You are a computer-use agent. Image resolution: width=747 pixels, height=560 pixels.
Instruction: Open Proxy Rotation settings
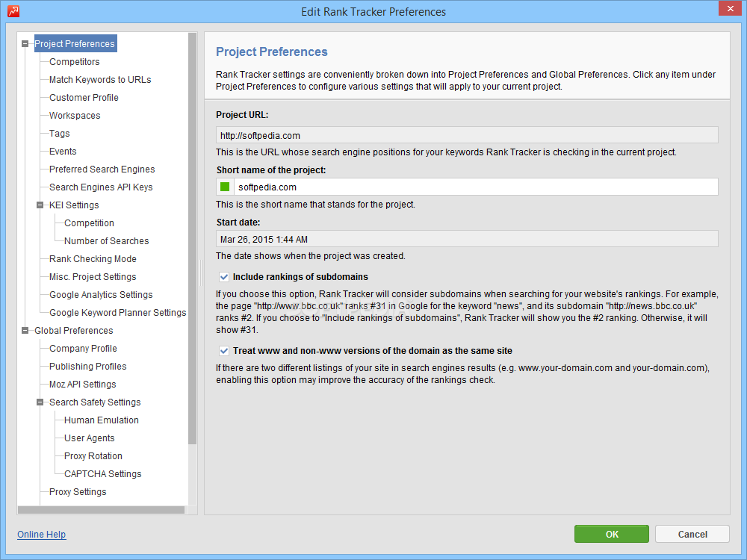pos(93,456)
